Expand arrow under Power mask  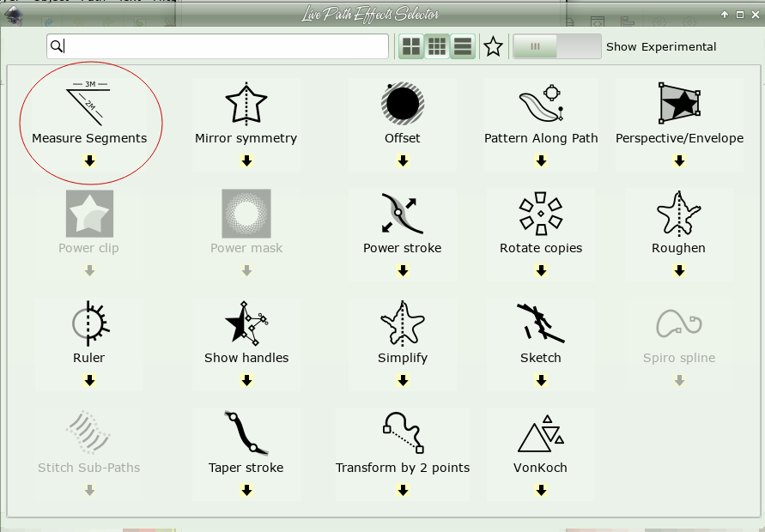246,270
